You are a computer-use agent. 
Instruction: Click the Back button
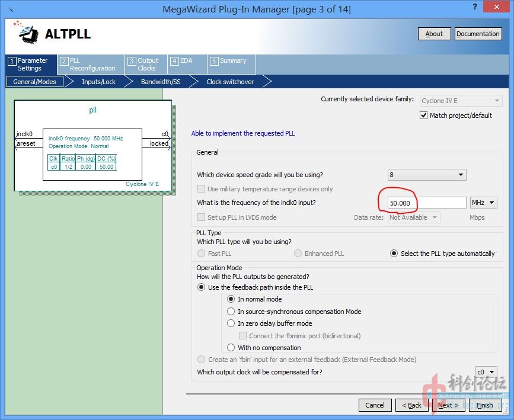point(411,405)
